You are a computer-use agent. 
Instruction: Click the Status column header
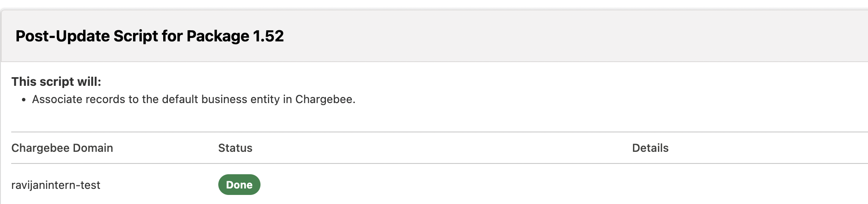click(x=235, y=148)
